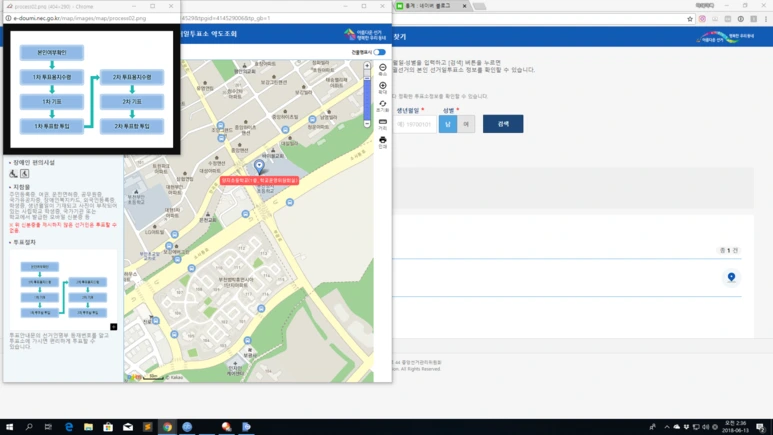Bookmark page with the star icon
The width and height of the screenshot is (773, 435).
click(x=690, y=19)
